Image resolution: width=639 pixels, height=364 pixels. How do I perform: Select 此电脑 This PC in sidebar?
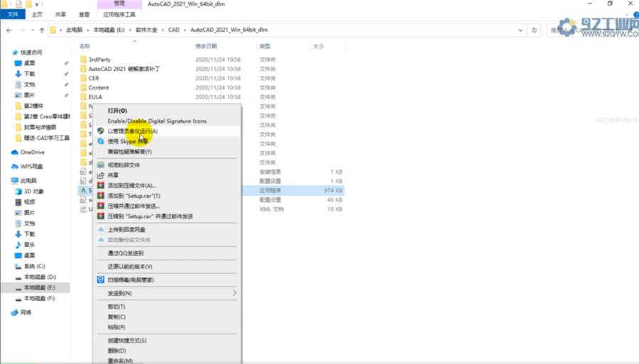[28, 180]
